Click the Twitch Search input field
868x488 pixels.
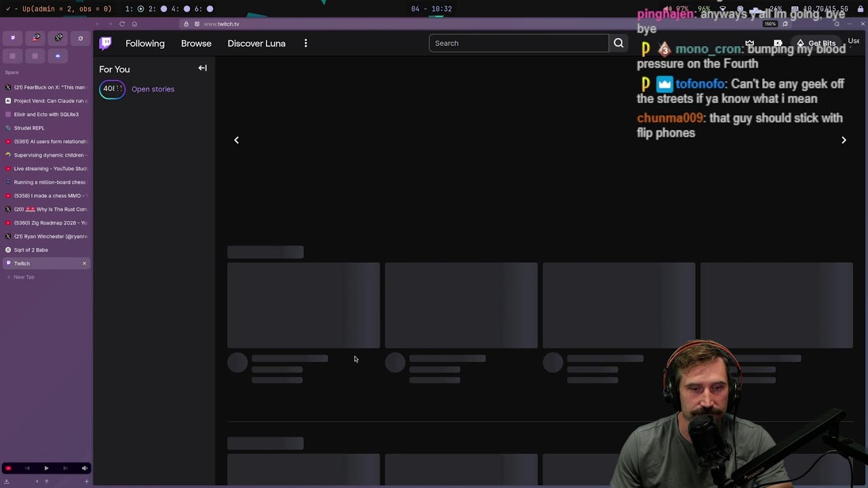(519, 43)
